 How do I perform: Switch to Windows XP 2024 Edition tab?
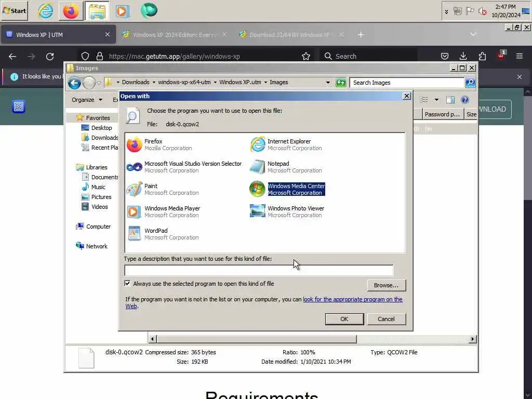[175, 35]
